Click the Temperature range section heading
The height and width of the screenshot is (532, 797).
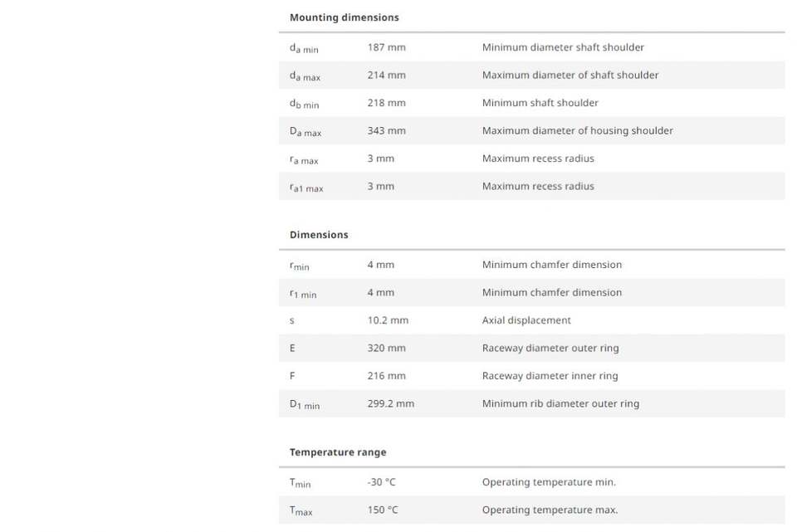[x=338, y=452]
